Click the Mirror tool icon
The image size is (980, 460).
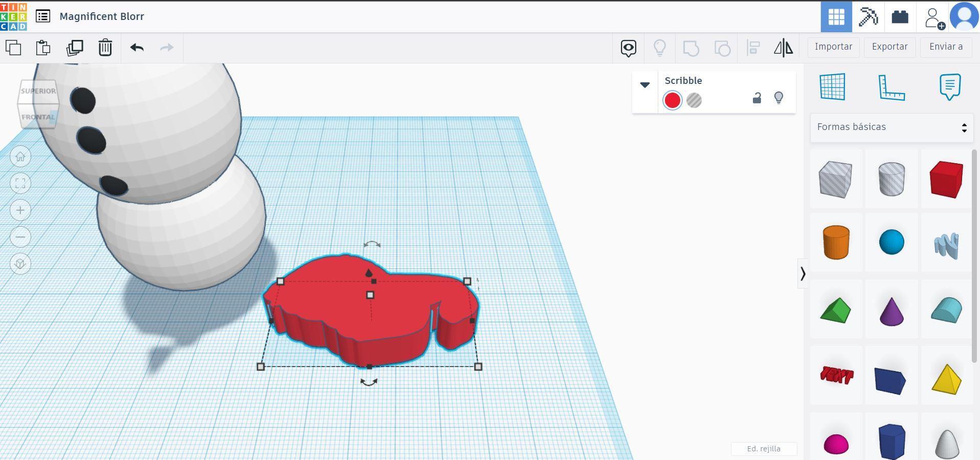click(x=783, y=48)
